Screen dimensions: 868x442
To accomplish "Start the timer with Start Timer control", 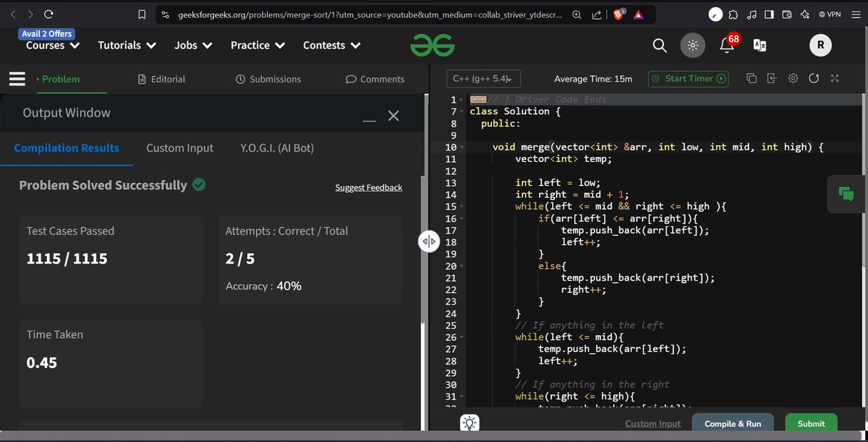I will [x=687, y=79].
